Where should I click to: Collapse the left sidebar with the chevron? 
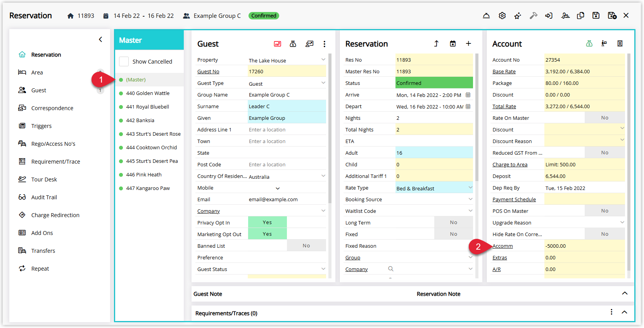click(100, 40)
